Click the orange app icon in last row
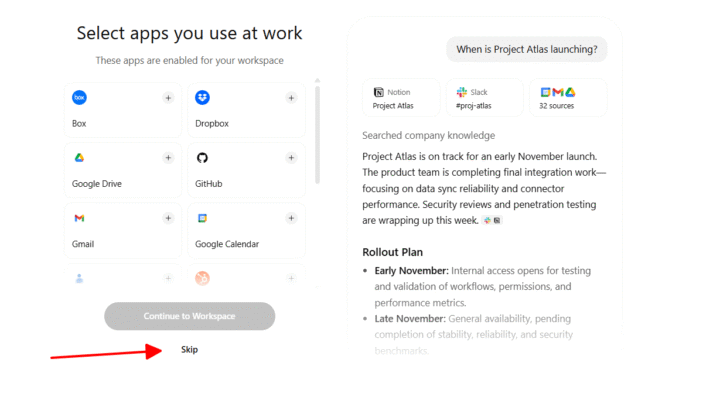This screenshot has width=703, height=400. coord(202,278)
